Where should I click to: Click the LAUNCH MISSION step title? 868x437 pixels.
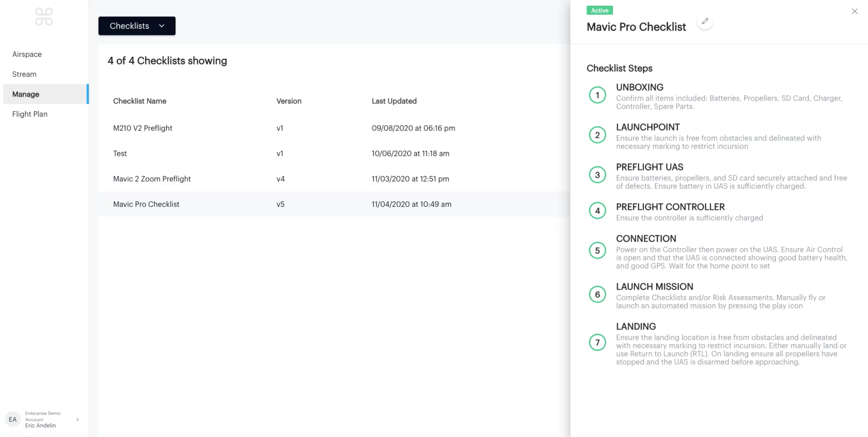[x=654, y=287]
